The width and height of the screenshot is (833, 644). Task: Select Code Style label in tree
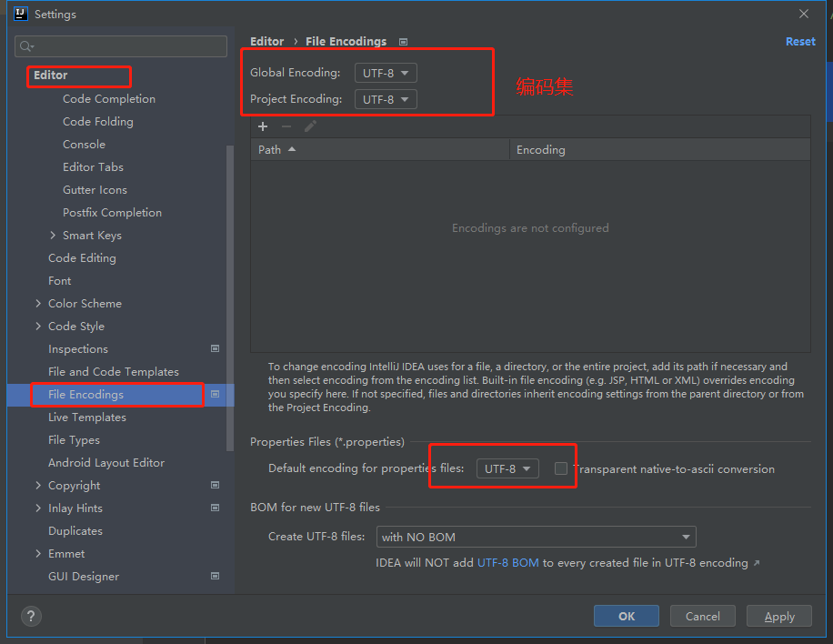coord(76,327)
